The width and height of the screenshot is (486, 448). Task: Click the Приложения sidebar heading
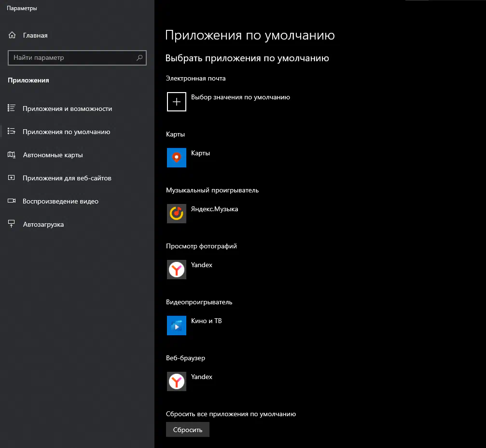tap(28, 80)
